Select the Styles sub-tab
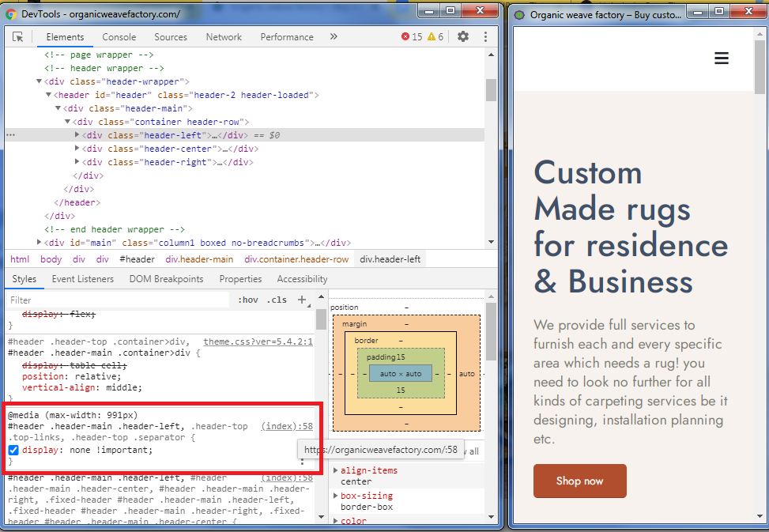Screen dimensions: 769x532 pyautogui.click(x=24, y=279)
